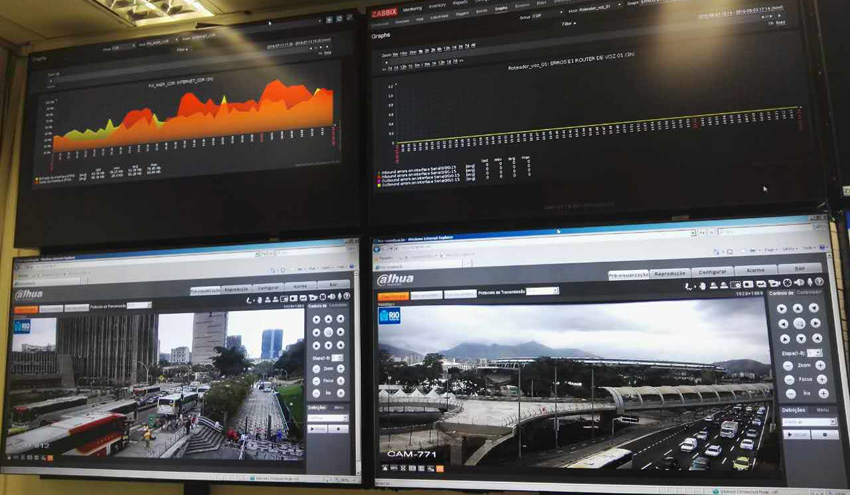This screenshot has width=850, height=500.
Task: Zoom in plus button on left camera window
Action: pyautogui.click(x=341, y=369)
